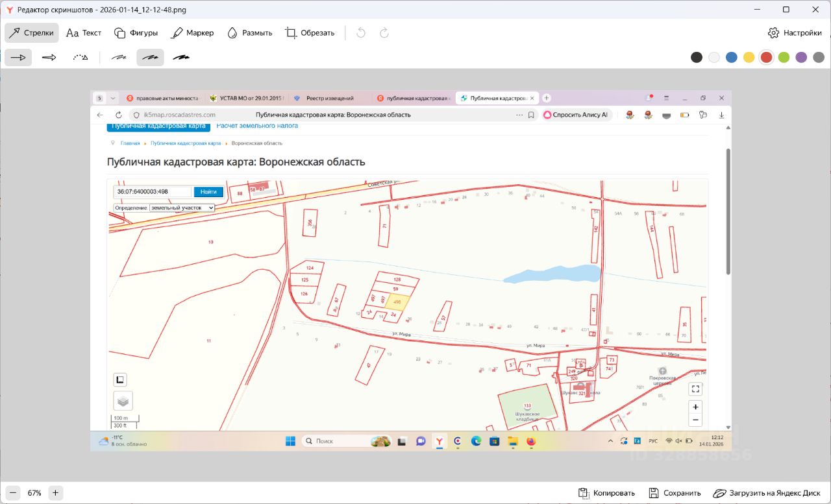Upload via Загрузить на Яндекс Диск
The height and width of the screenshot is (504, 831).
click(767, 493)
